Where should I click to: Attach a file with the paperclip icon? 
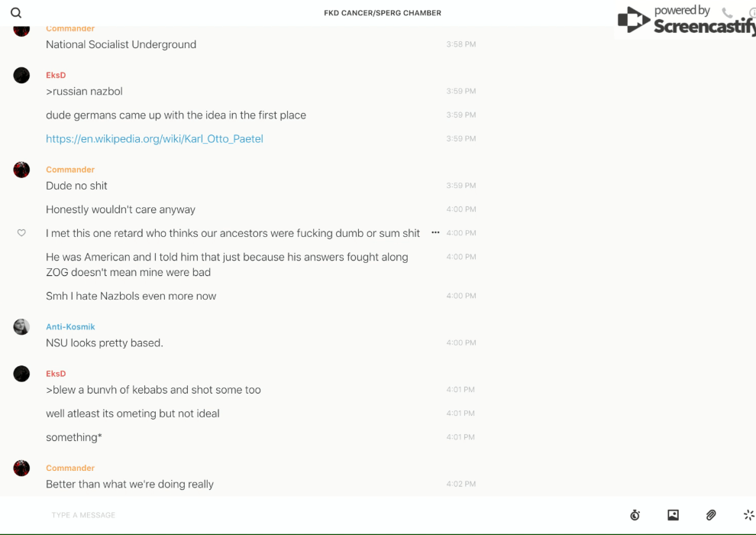(x=711, y=515)
